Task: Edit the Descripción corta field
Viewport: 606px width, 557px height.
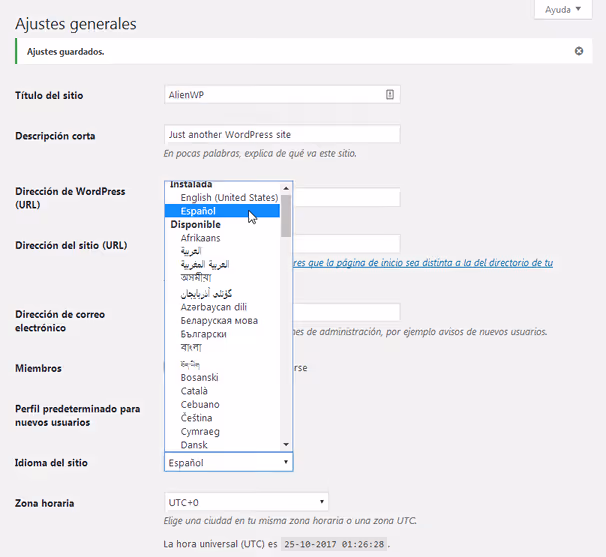Action: [282, 135]
